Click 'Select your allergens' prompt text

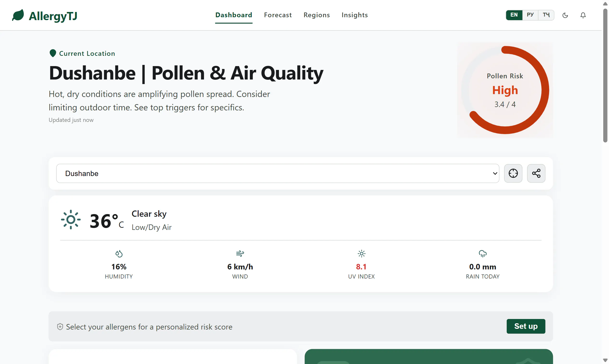[149, 327]
